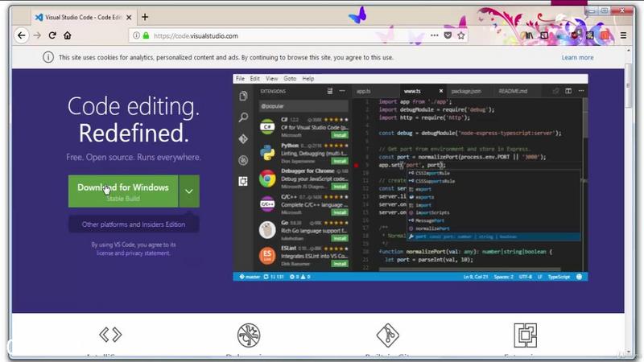Click Download for Windows button

[123, 191]
